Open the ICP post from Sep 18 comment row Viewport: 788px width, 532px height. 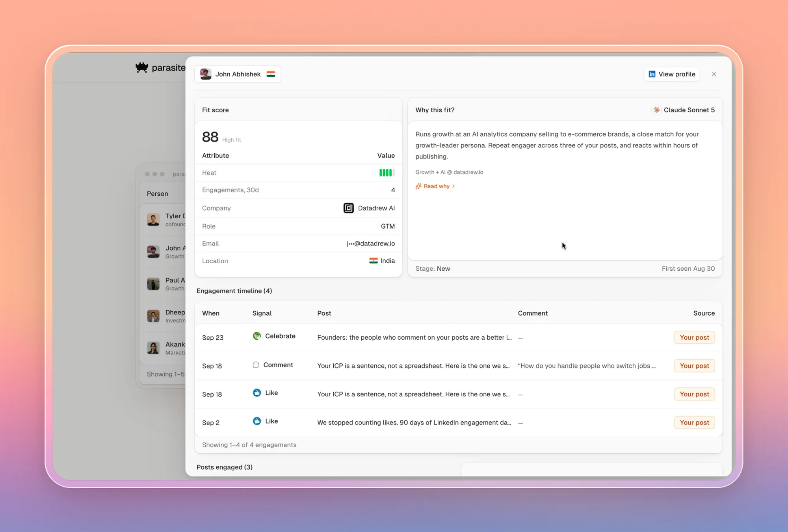[x=413, y=366]
